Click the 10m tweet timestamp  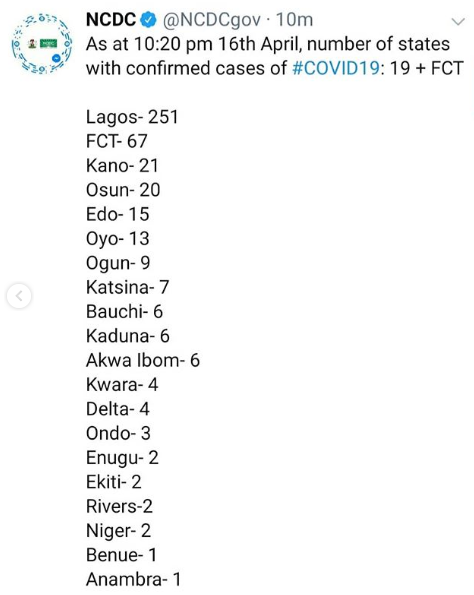[x=294, y=20]
